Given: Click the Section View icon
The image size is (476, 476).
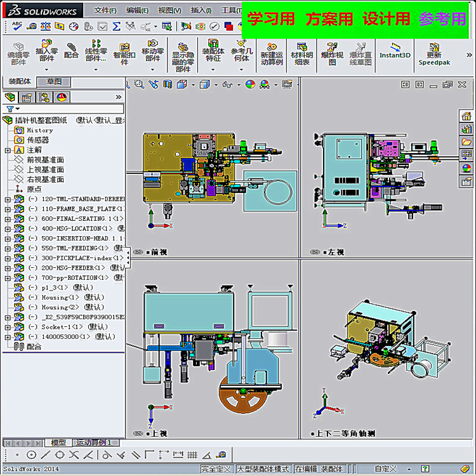Looking at the screenshot, I should 168,84.
